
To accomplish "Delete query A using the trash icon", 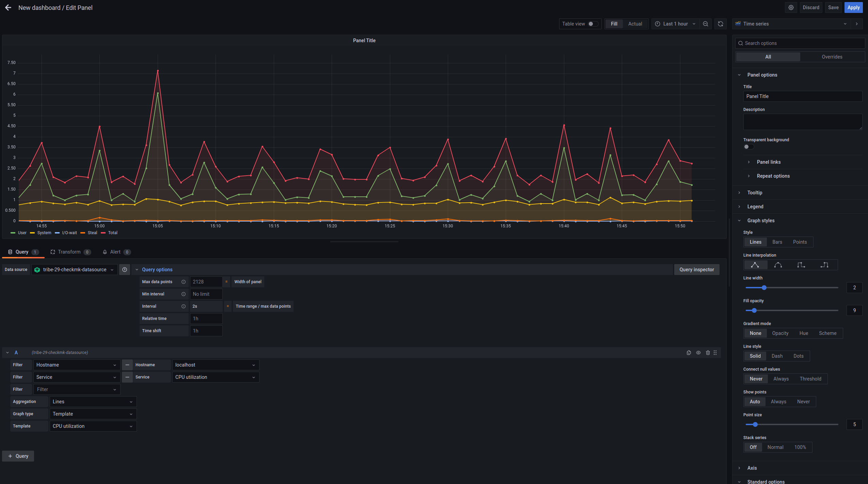I will click(x=708, y=353).
